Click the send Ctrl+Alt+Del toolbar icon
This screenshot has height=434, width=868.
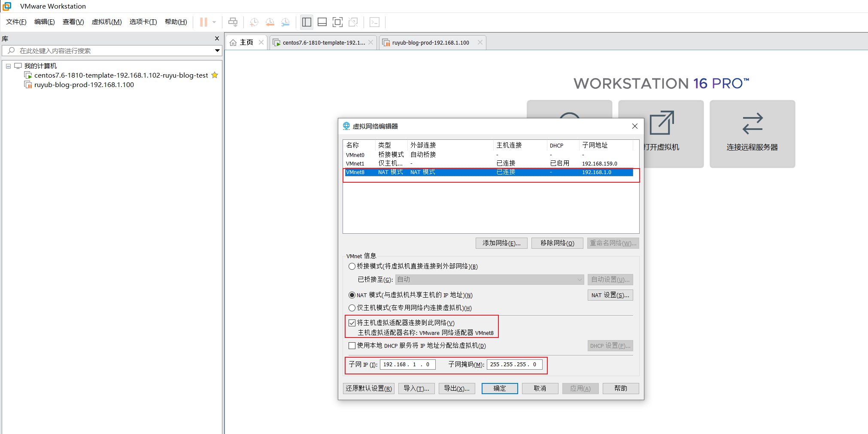pos(233,22)
